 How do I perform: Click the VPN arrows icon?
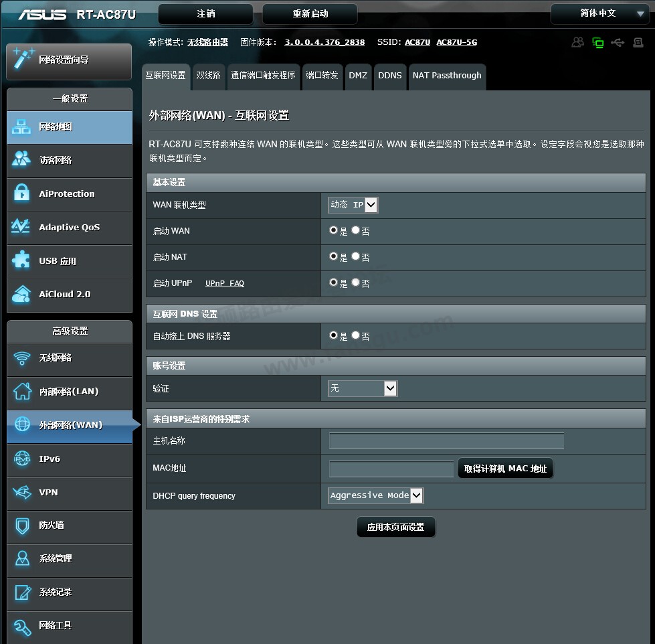(22, 492)
